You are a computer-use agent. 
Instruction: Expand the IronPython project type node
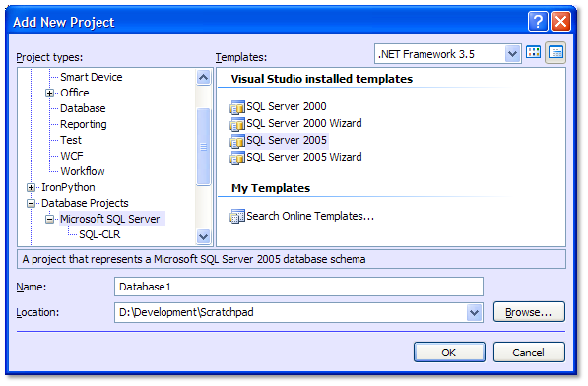click(x=31, y=187)
